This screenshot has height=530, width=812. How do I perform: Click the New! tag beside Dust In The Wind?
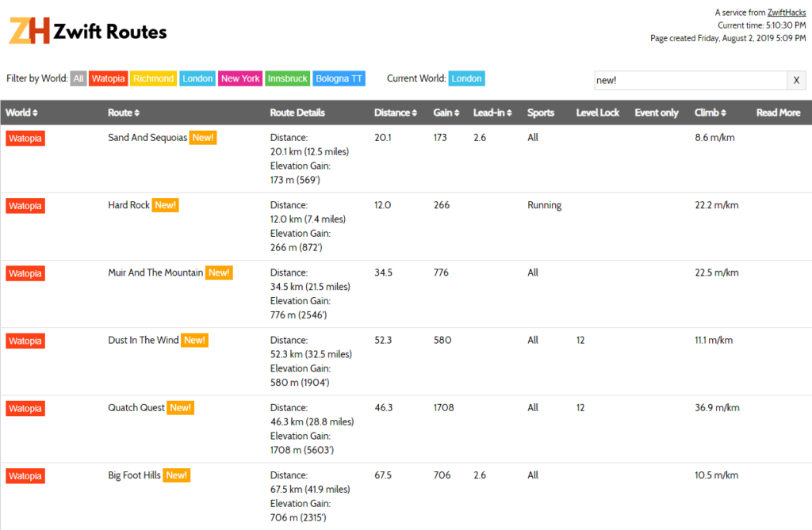[x=195, y=340]
